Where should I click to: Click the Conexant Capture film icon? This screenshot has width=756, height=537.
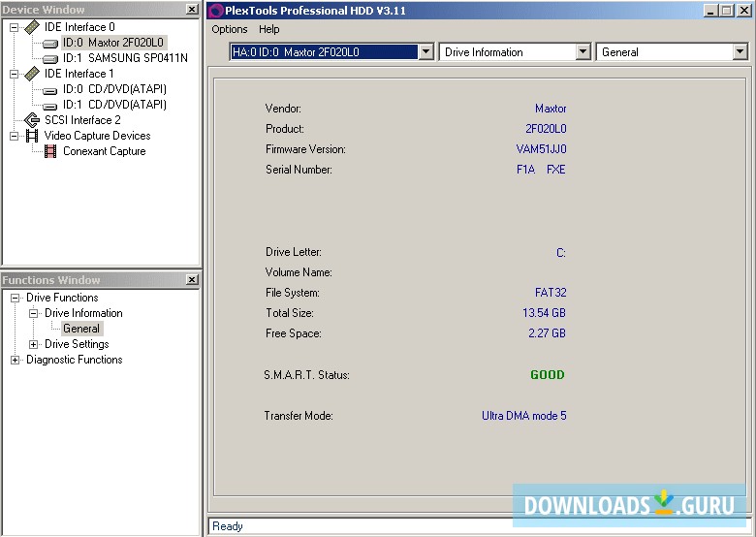pos(50,151)
